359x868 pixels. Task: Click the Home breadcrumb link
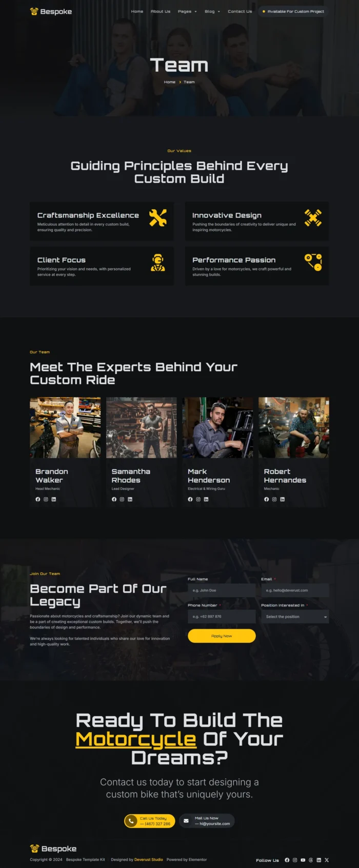pyautogui.click(x=169, y=82)
